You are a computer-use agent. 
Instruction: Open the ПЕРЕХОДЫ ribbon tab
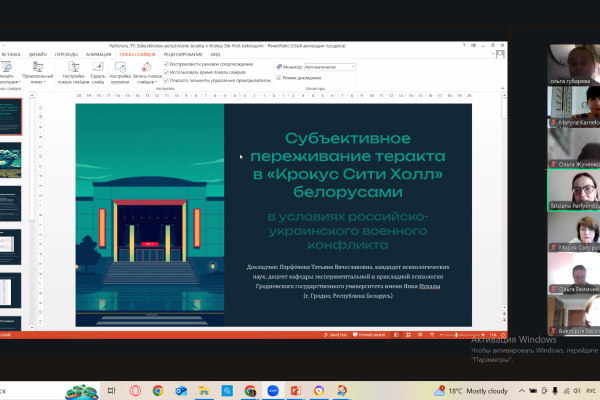pyautogui.click(x=66, y=54)
